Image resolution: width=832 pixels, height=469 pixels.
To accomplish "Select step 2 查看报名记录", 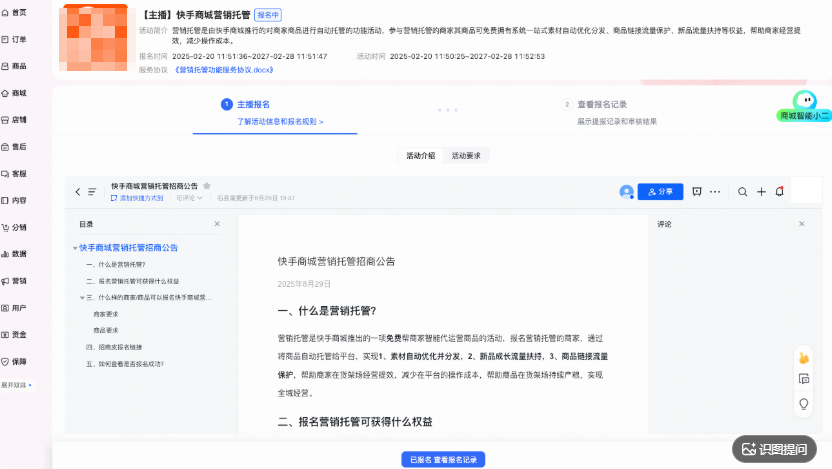I will click(x=594, y=105).
